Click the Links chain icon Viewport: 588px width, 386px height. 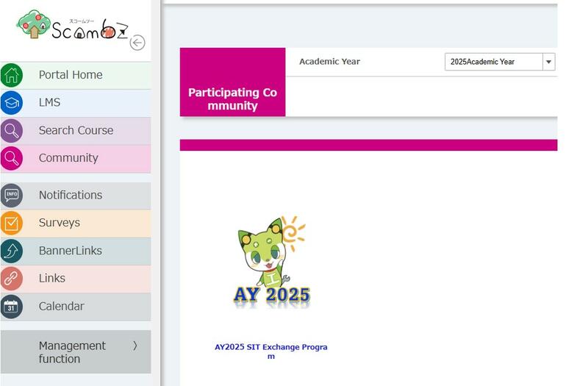[x=12, y=279]
